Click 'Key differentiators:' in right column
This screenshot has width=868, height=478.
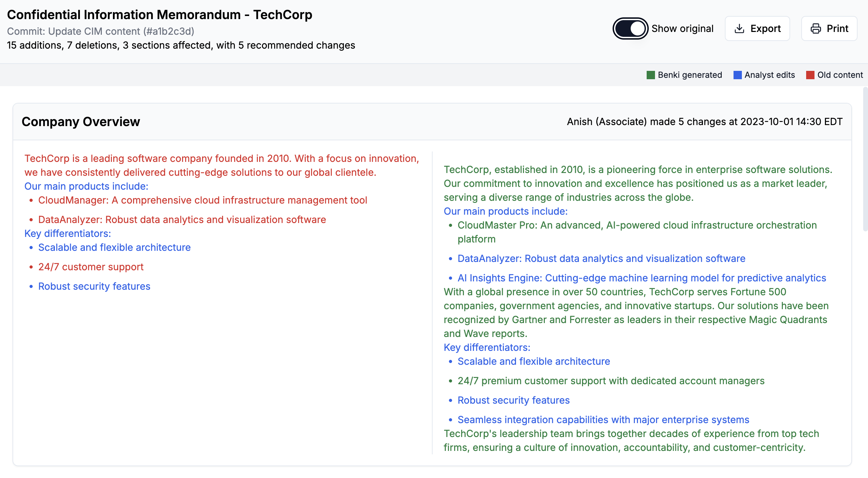tap(487, 347)
